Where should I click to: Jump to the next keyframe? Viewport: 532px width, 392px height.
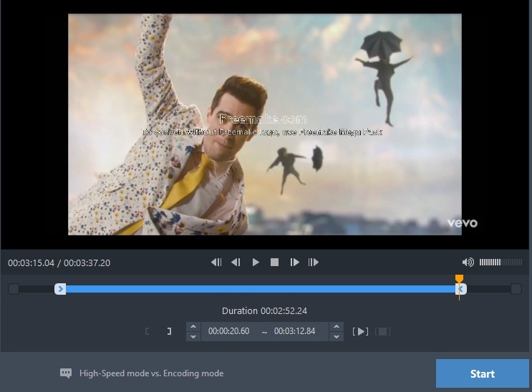pos(314,262)
